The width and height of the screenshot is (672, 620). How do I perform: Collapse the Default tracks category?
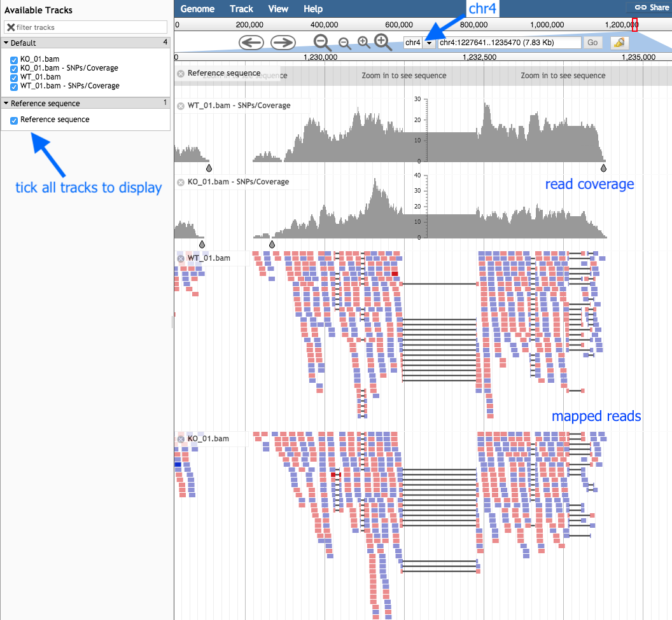(6, 43)
